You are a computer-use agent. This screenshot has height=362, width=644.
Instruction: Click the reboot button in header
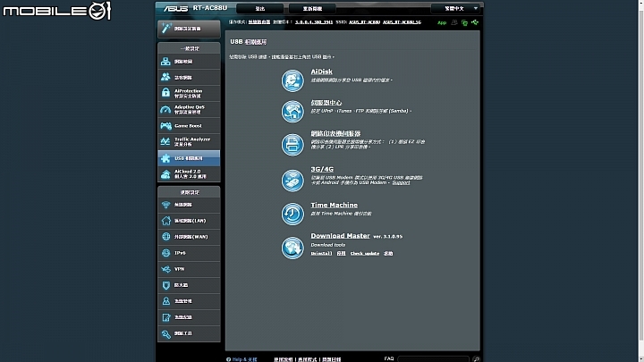pyautogui.click(x=312, y=8)
